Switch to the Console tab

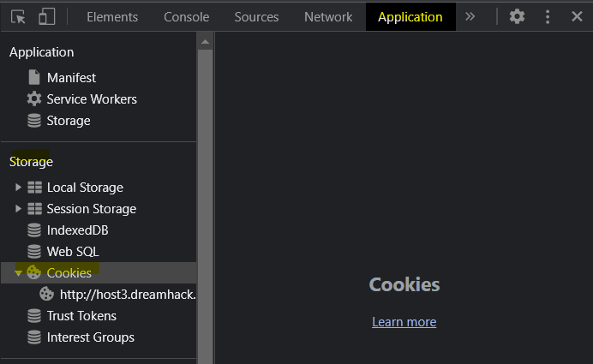click(187, 17)
